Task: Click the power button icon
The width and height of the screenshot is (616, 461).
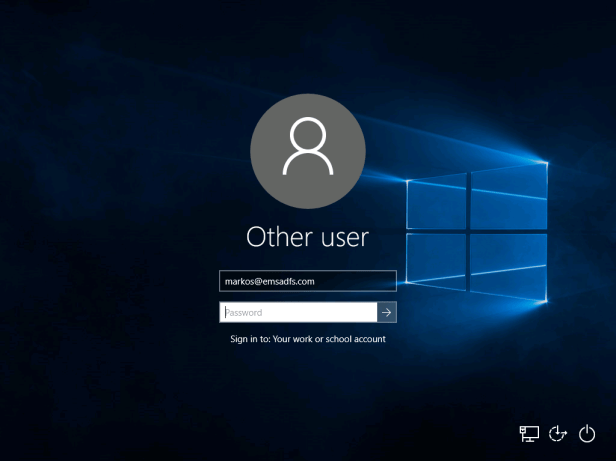Action: (x=587, y=433)
